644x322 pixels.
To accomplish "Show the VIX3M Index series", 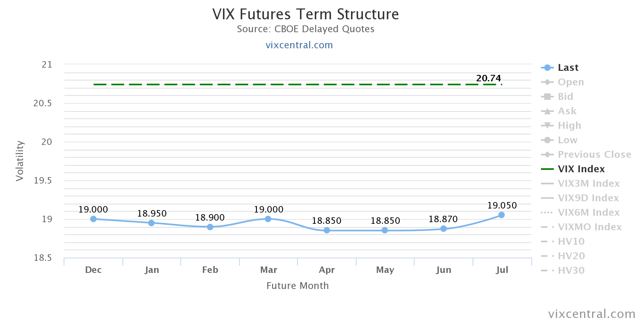I will [x=588, y=184].
